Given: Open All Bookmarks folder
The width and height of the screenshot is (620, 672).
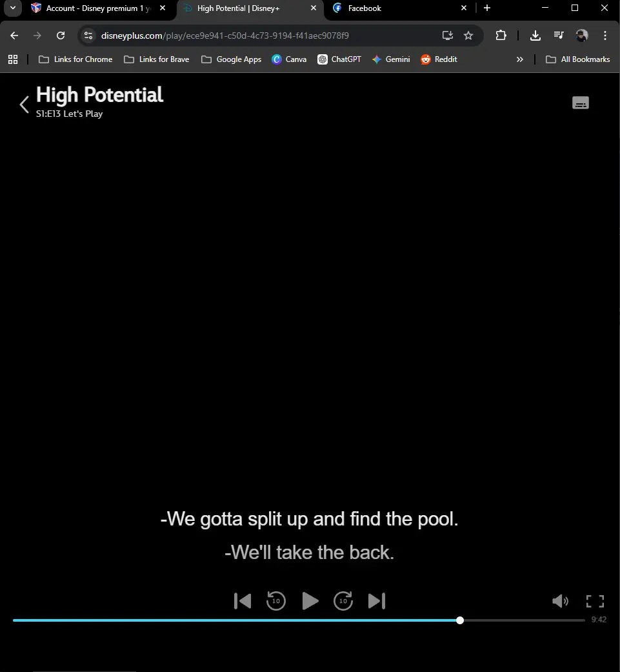Looking at the screenshot, I should pyautogui.click(x=577, y=59).
